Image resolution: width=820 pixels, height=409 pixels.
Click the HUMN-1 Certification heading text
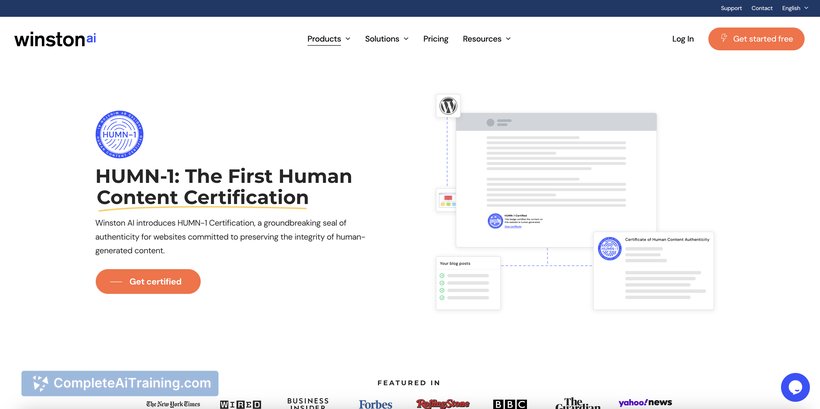[222, 187]
